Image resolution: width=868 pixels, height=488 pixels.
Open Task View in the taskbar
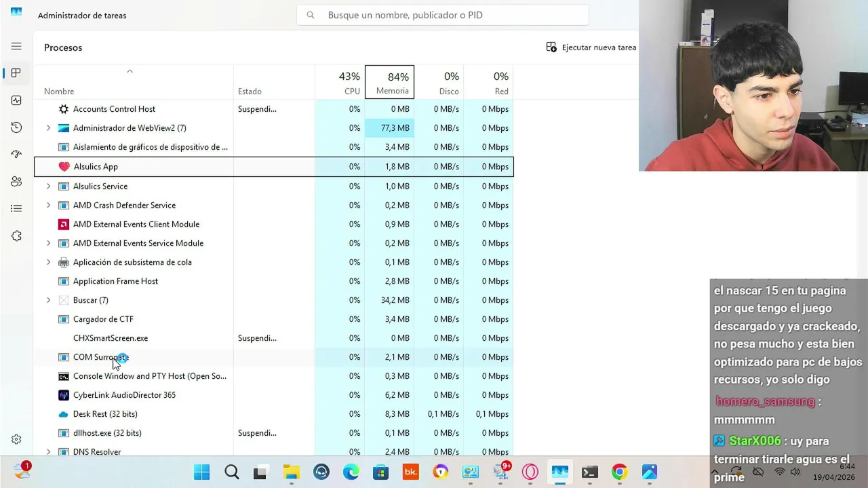click(x=260, y=472)
